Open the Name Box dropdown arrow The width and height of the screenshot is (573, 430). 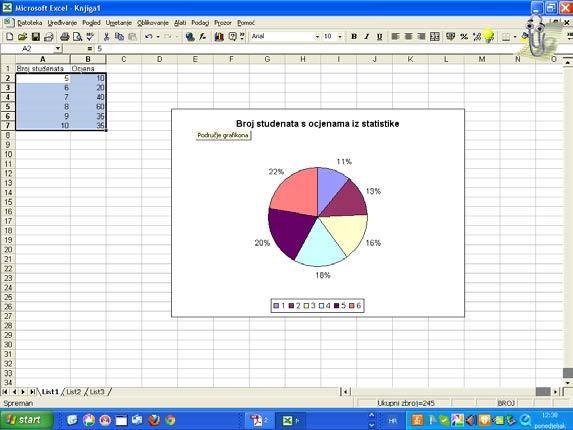[58, 49]
